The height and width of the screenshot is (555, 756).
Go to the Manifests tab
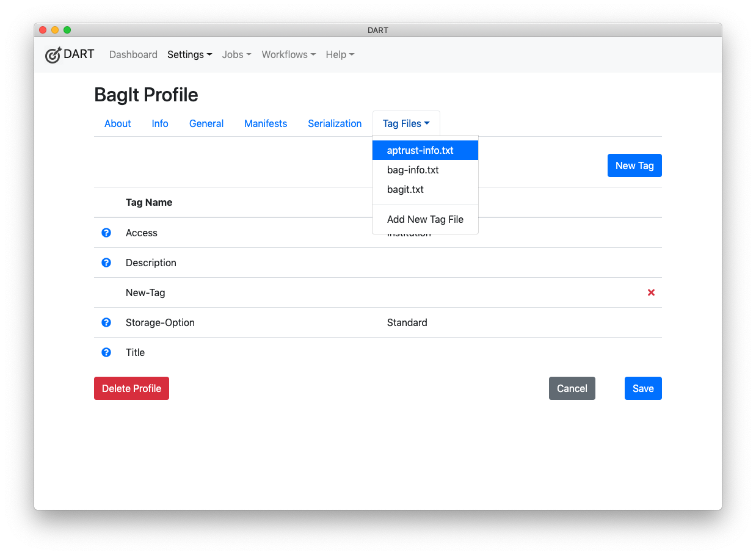click(x=265, y=123)
